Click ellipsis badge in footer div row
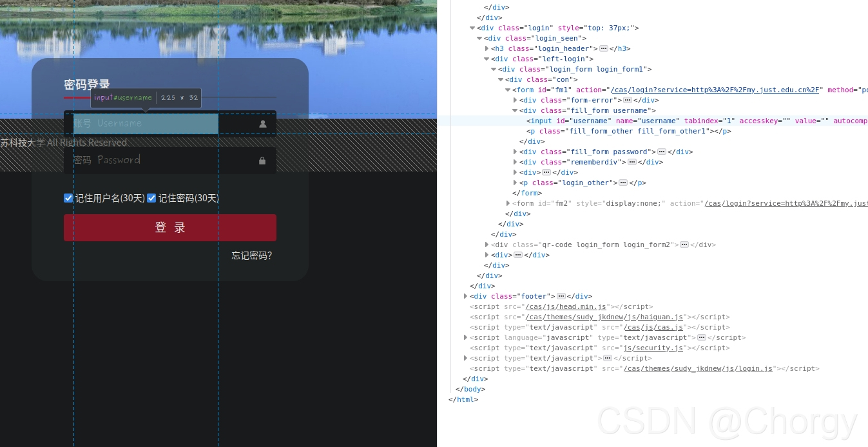The width and height of the screenshot is (868, 447). (x=561, y=296)
